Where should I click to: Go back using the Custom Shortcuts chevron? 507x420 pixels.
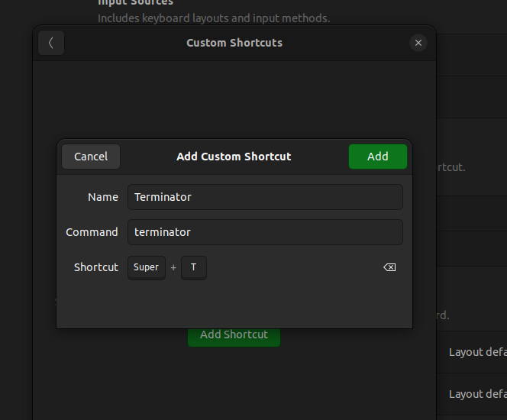click(51, 43)
